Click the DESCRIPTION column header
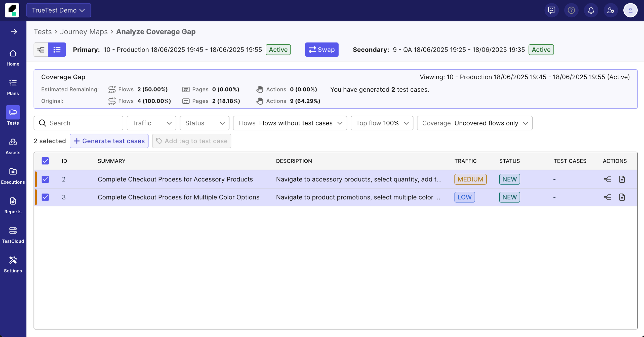Viewport: 644px width, 337px height. (x=294, y=161)
